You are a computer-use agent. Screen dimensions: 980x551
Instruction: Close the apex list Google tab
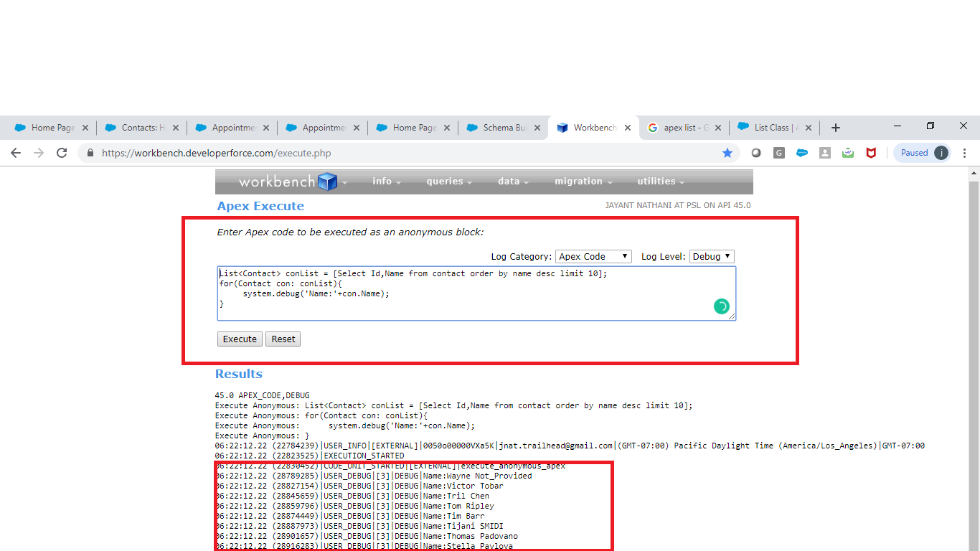click(x=718, y=128)
